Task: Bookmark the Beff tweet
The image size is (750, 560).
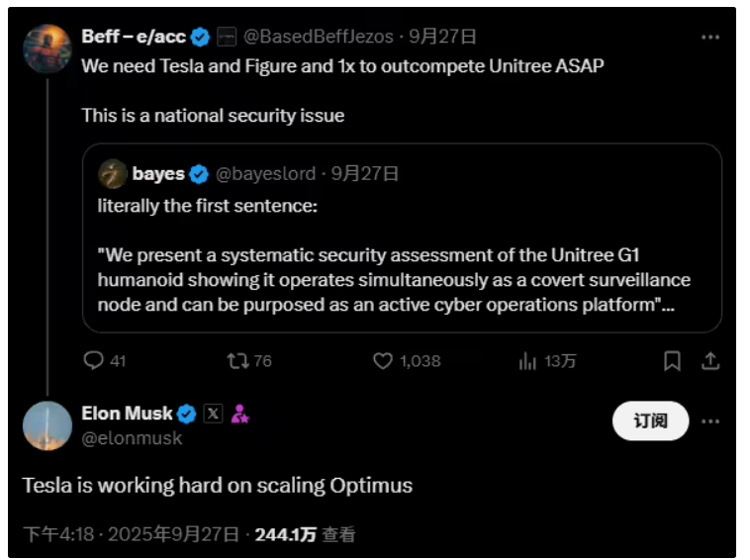Action: click(672, 361)
